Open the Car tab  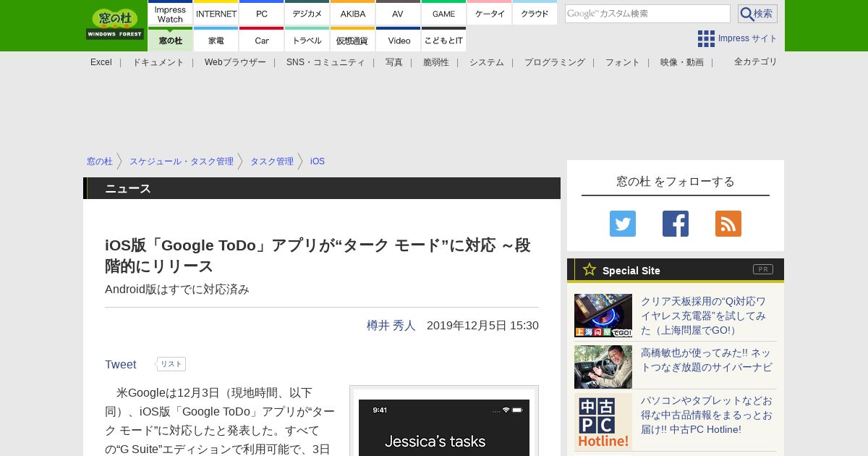coord(262,40)
